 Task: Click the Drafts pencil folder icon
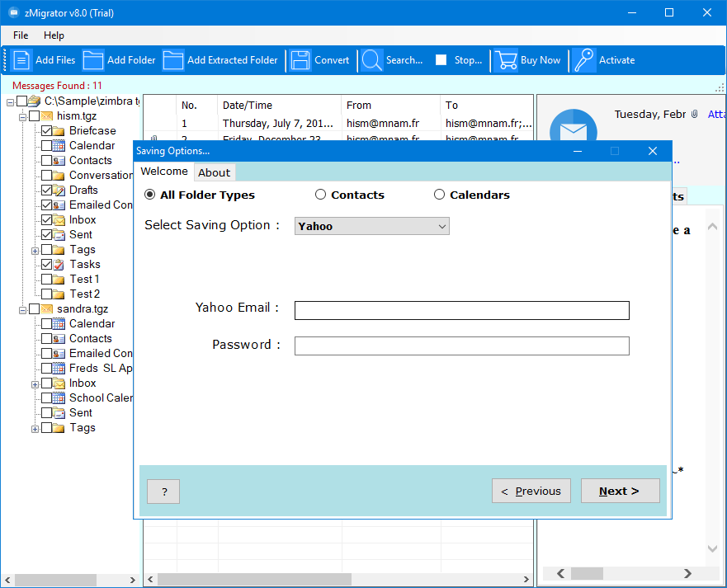coord(59,190)
